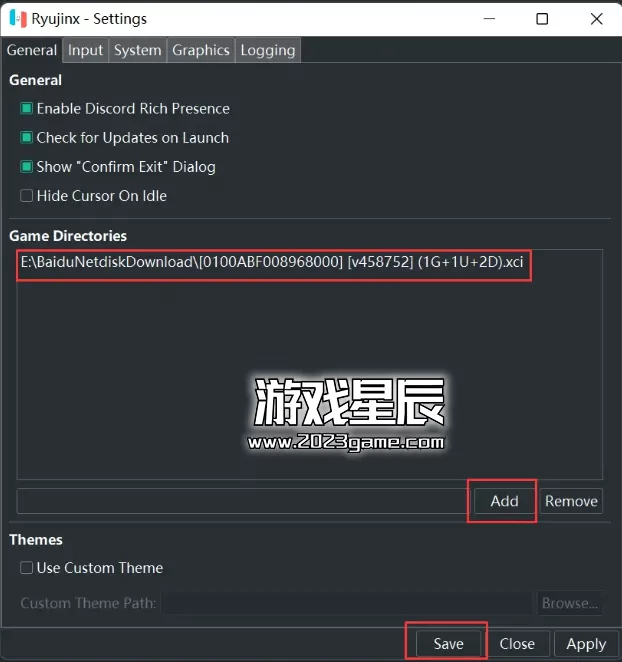The height and width of the screenshot is (662, 622).
Task: Uncheck Show "Confirm Exit" Dialog
Action: (26, 167)
